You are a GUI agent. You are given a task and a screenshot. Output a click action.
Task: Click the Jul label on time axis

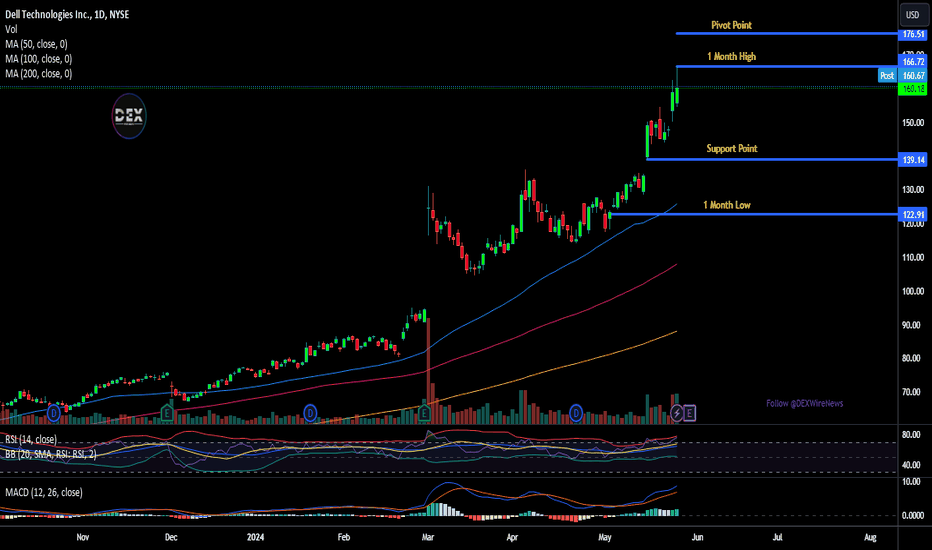(777, 537)
